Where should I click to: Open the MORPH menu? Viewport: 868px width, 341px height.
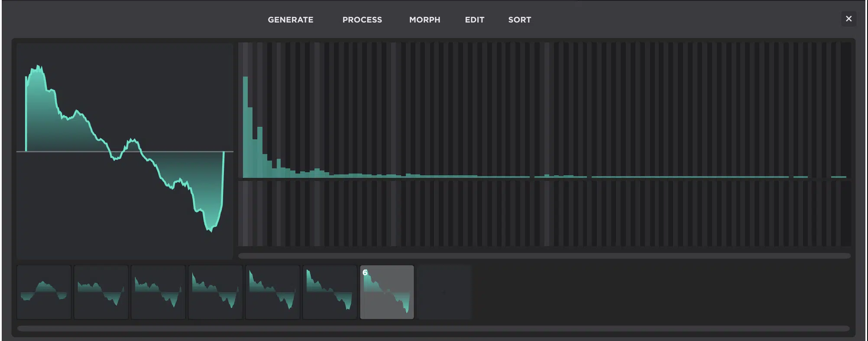pos(424,20)
